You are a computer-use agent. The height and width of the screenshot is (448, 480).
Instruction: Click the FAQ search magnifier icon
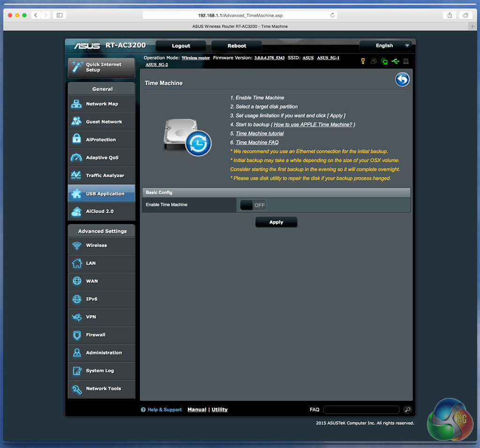(407, 410)
